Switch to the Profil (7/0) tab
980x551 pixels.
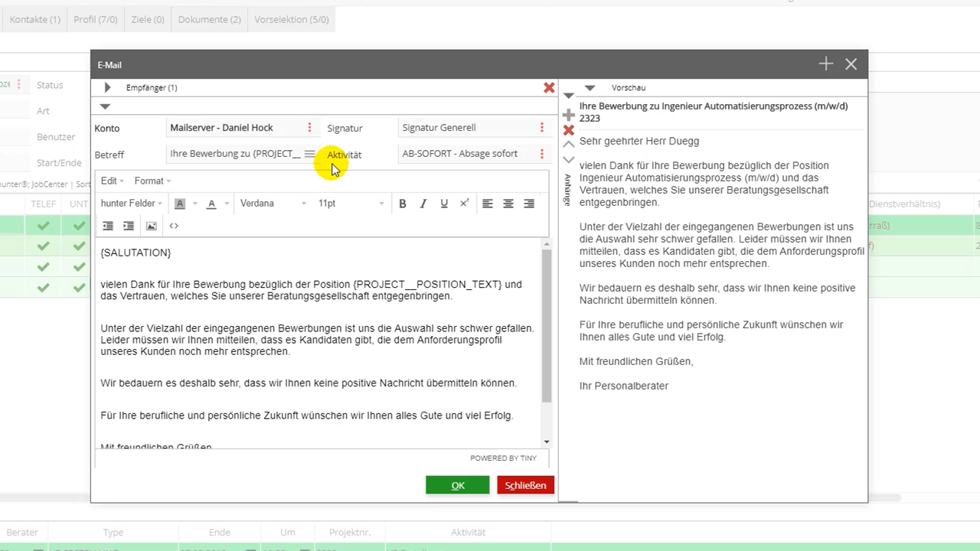96,19
